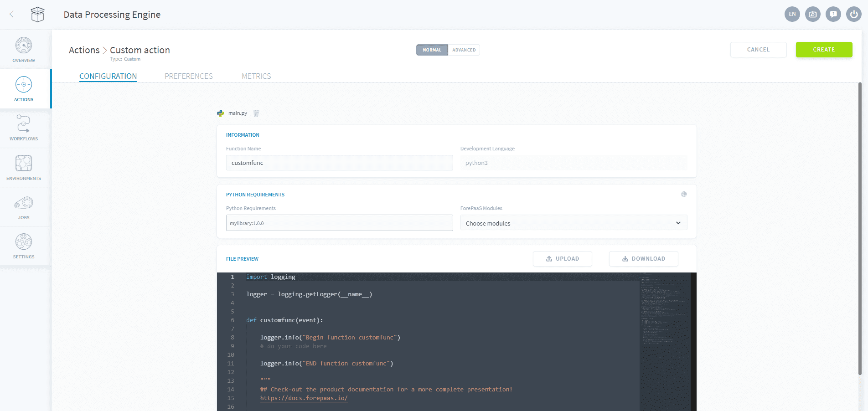868x411 pixels.
Task: Click the Custom action title text
Action: [140, 50]
